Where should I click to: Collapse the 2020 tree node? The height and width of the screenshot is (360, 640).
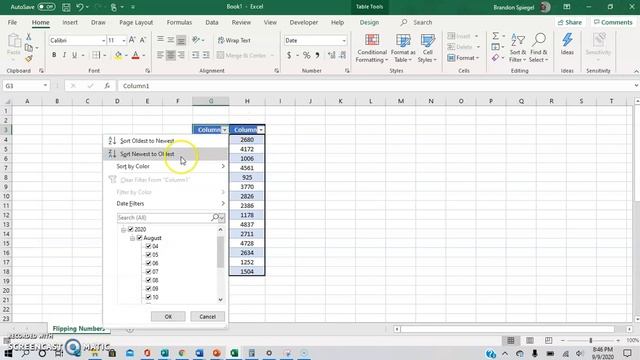(x=123, y=230)
